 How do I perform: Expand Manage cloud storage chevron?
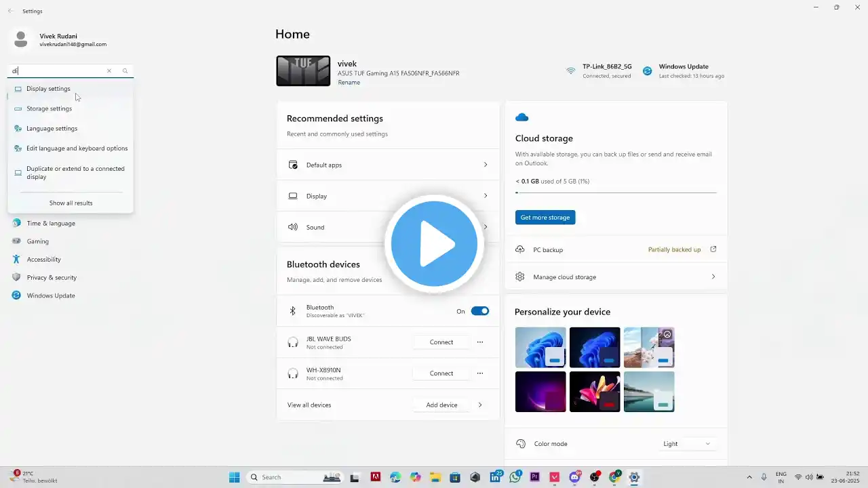[x=713, y=277]
